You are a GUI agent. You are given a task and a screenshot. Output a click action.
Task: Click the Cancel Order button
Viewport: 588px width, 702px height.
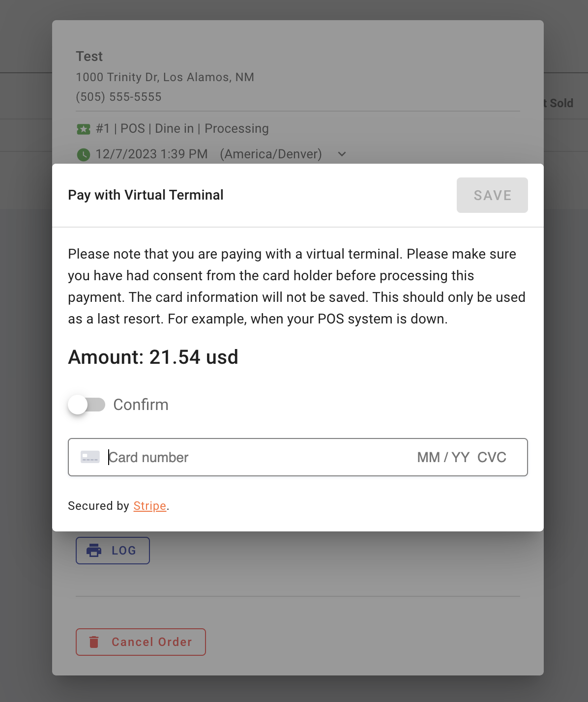[x=141, y=642]
